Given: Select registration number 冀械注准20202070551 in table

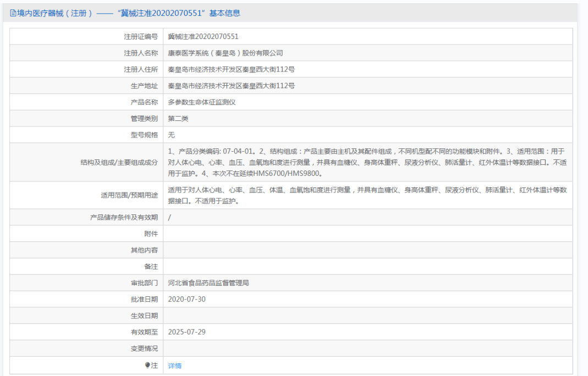Looking at the screenshot, I should 203,37.
